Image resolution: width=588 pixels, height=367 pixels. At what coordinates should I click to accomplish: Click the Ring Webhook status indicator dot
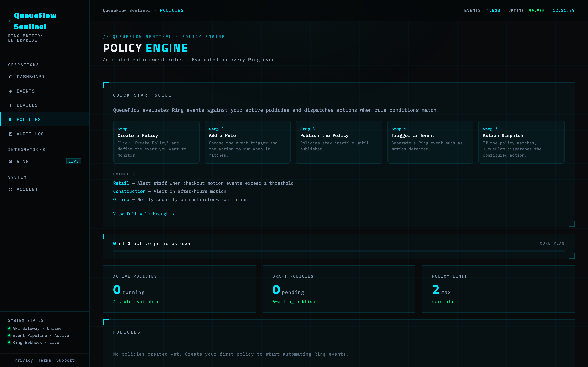(9, 342)
